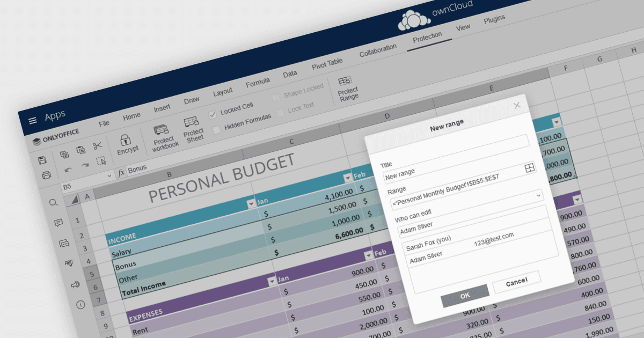The width and height of the screenshot is (644, 338).
Task: Open the File tab
Action: pos(104,123)
